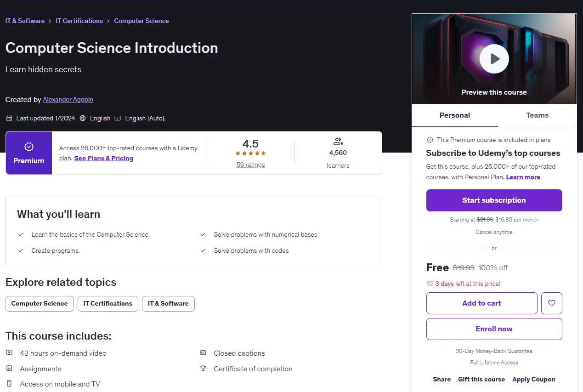Click the Last updated 1/2024 text

coord(45,118)
